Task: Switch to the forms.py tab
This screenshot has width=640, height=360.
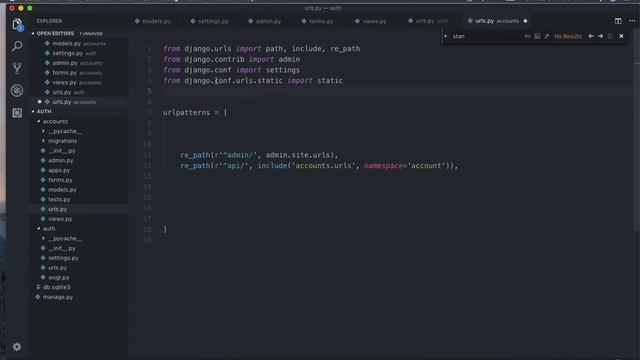Action: click(x=317, y=21)
